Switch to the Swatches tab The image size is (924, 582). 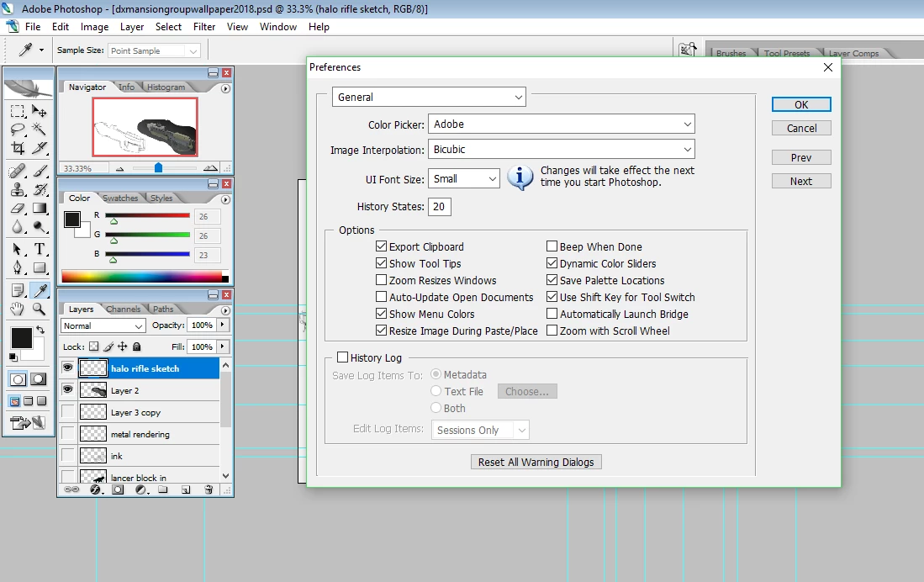click(x=120, y=198)
